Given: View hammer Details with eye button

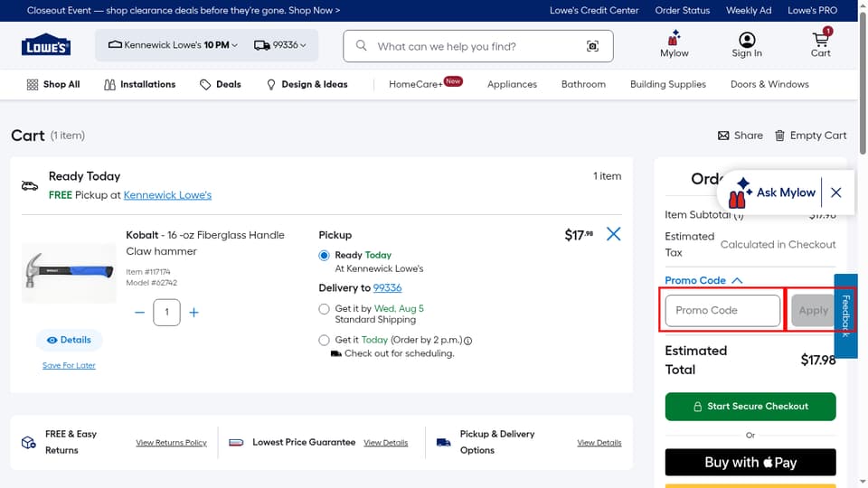Looking at the screenshot, I should tap(70, 341).
